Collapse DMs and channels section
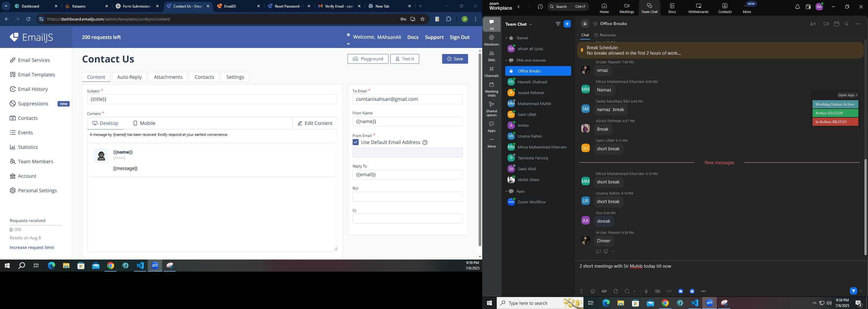Viewport: 868px width, 309px height. (x=506, y=60)
